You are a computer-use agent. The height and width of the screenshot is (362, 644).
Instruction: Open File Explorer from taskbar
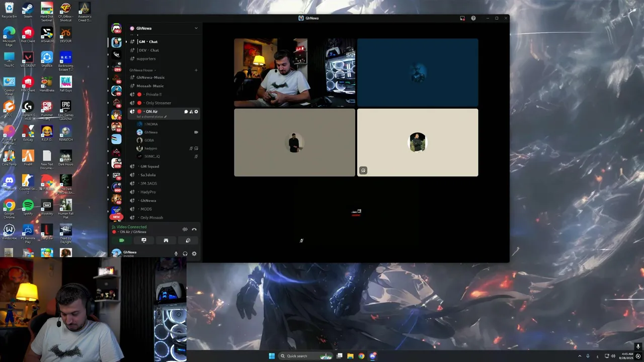coord(350,356)
